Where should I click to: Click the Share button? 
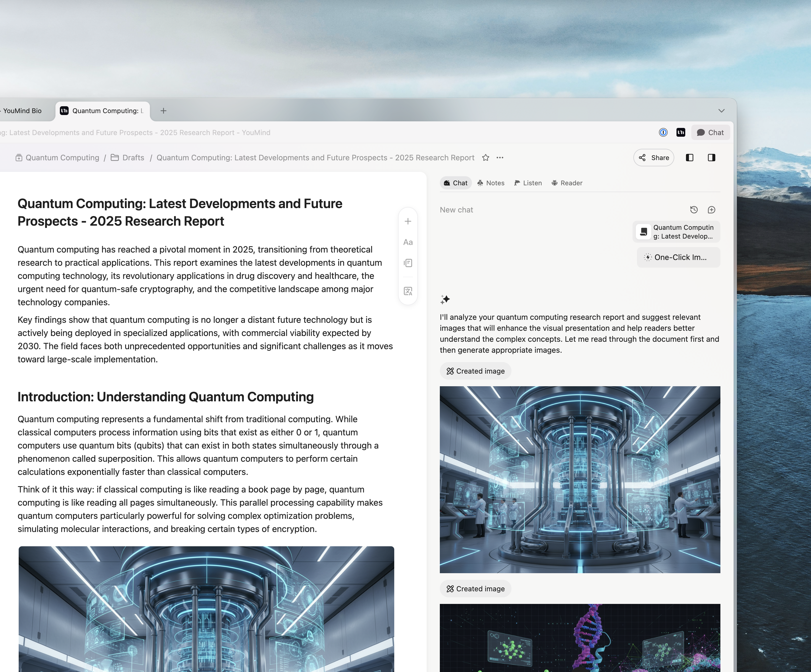coord(653,158)
